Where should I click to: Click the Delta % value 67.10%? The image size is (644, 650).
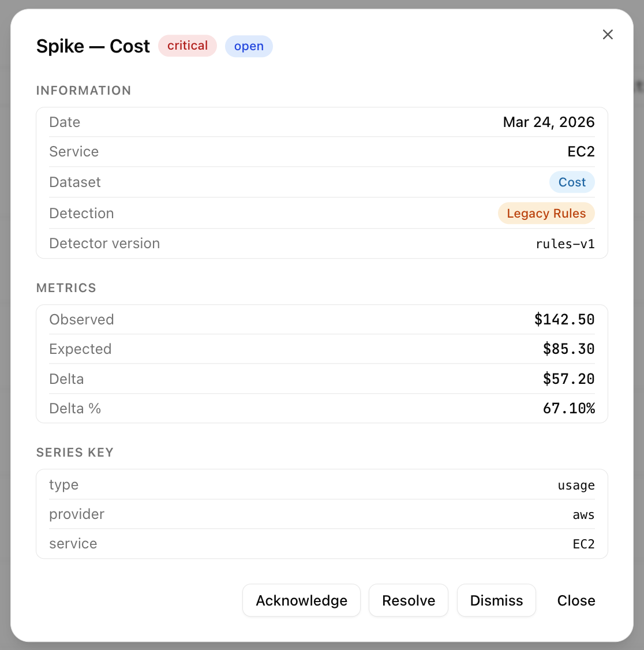tap(568, 409)
